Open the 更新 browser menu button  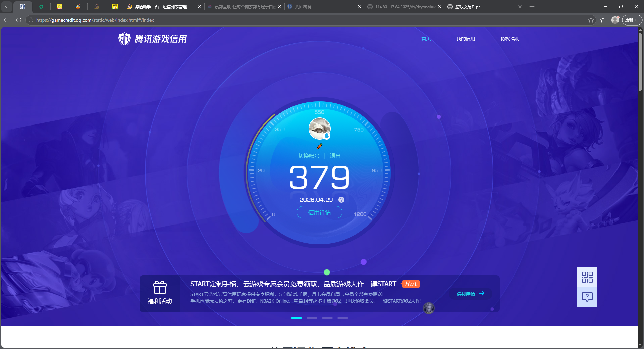pyautogui.click(x=632, y=20)
